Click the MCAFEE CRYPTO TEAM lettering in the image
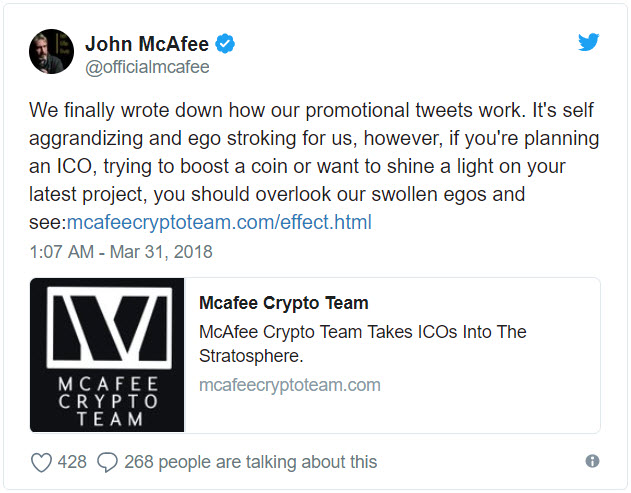The width and height of the screenshot is (631, 493). [x=107, y=402]
